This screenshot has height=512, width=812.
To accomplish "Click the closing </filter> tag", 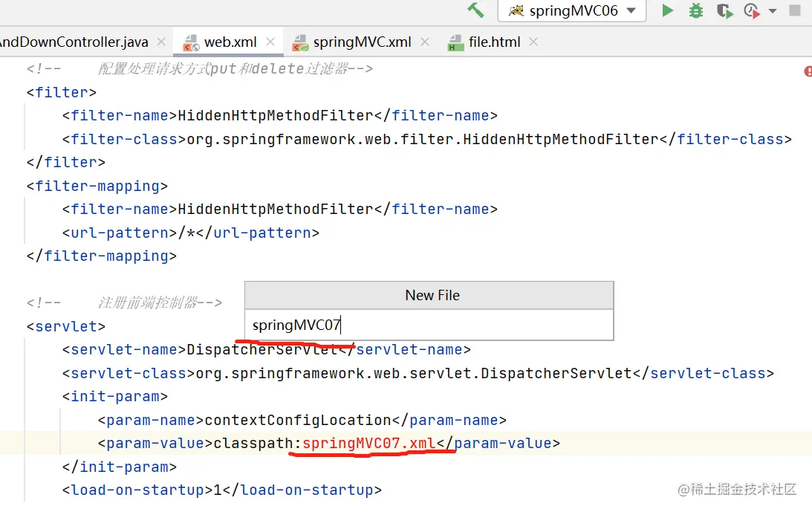I will pyautogui.click(x=66, y=162).
